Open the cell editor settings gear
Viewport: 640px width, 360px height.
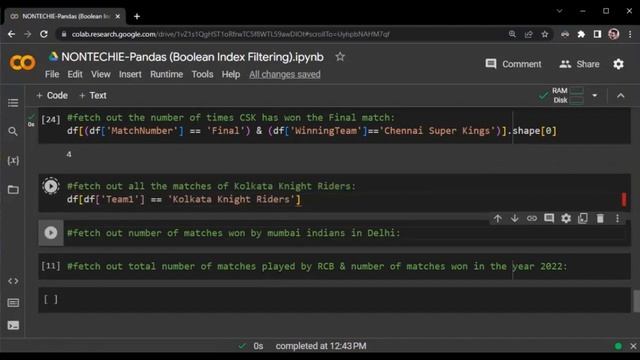(x=566, y=218)
